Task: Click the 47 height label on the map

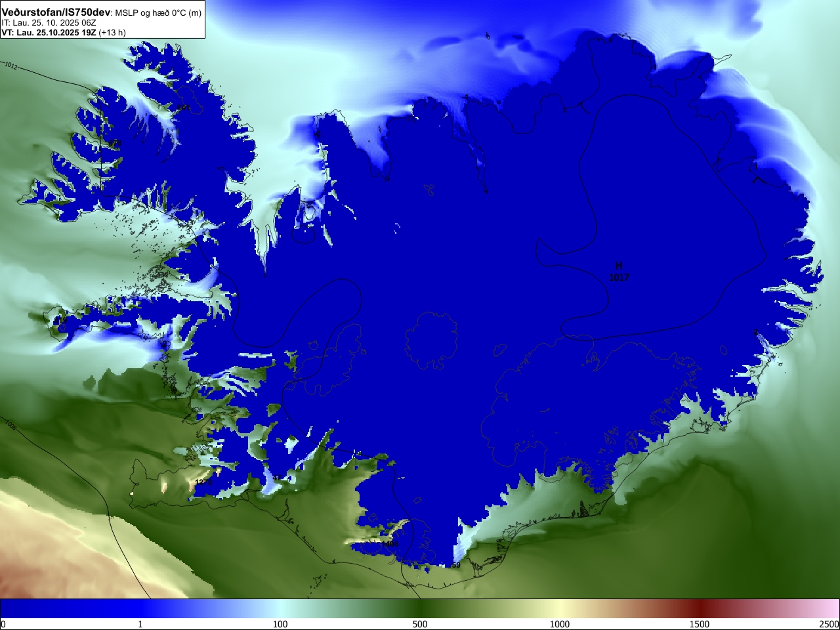Action: click(276, 478)
